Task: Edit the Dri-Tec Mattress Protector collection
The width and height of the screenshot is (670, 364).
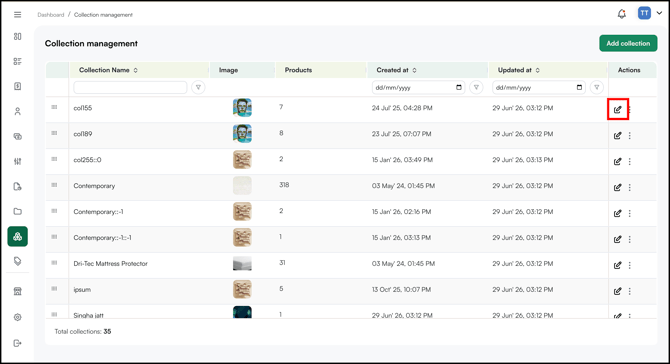Action: [617, 265]
